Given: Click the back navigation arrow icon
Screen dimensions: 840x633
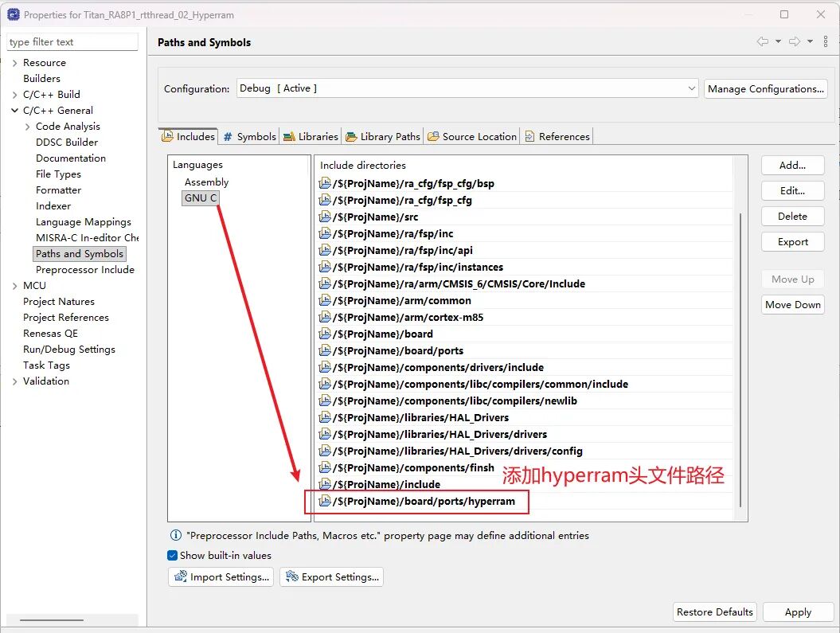Looking at the screenshot, I should [762, 41].
